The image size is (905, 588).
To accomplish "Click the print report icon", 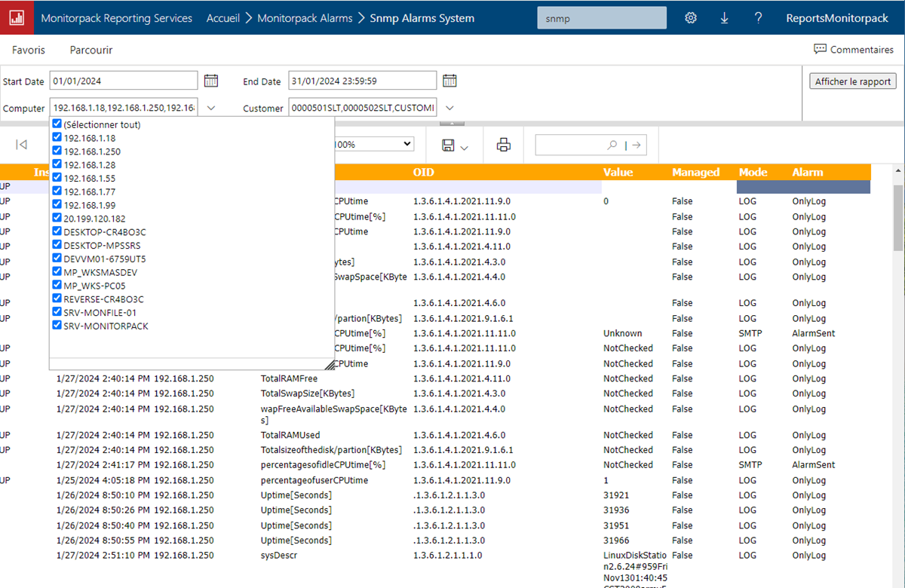I will (504, 145).
